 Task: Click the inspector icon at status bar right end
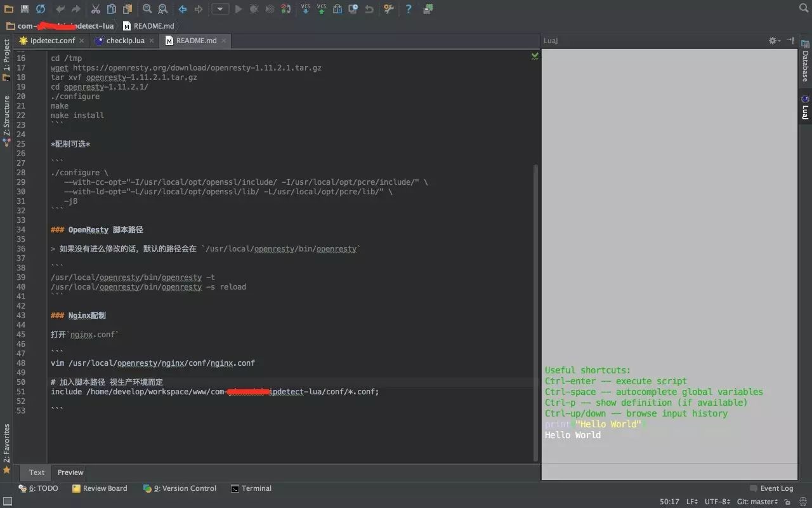pos(802,502)
